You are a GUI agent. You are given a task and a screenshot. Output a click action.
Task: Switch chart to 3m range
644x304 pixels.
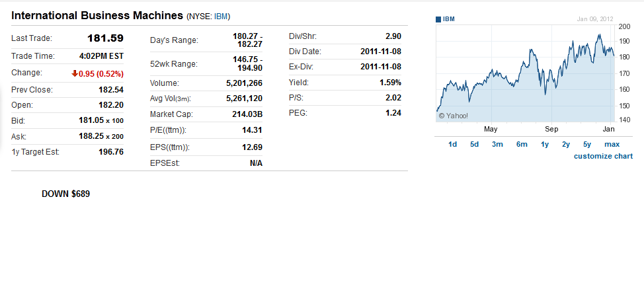[497, 144]
